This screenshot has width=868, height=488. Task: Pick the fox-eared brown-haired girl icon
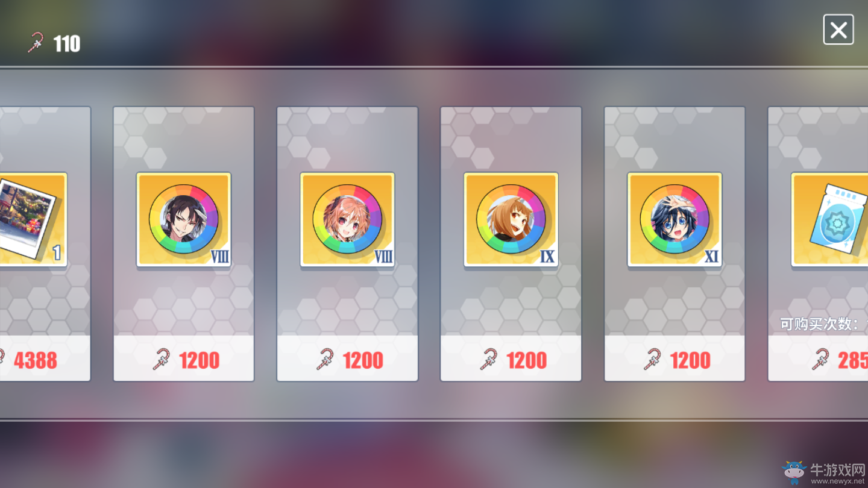tap(511, 219)
